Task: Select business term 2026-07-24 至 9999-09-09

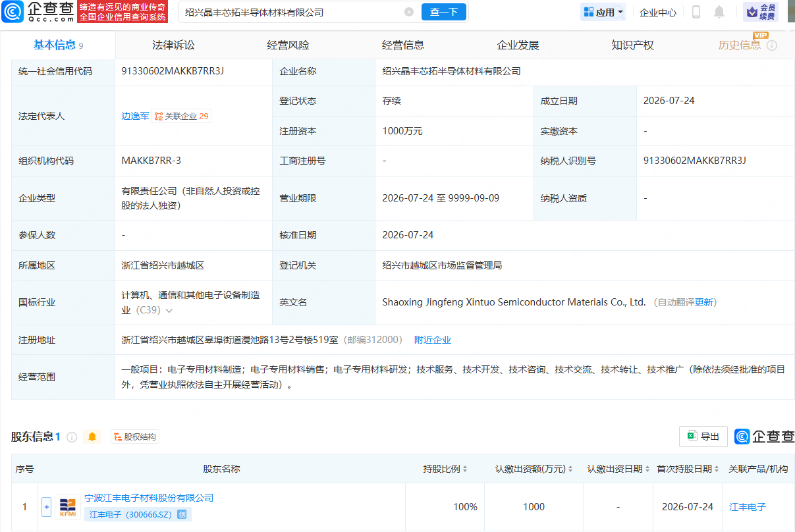Action: (441, 198)
